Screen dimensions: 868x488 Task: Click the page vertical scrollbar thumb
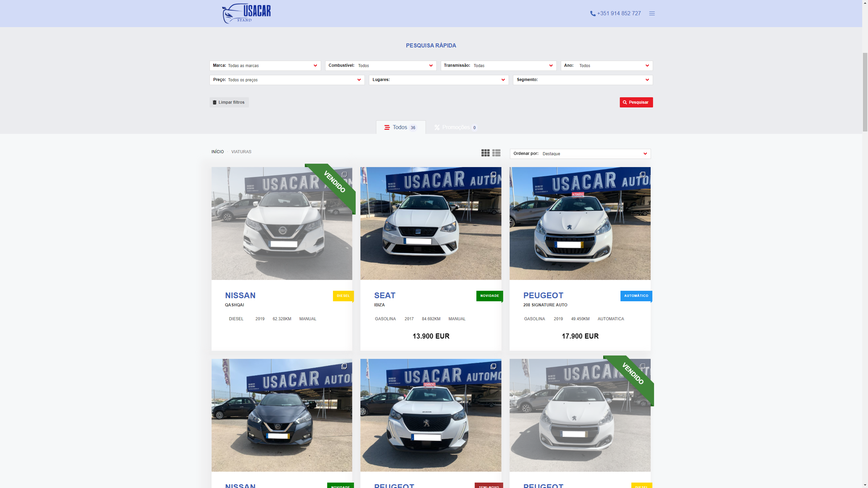pos(865,91)
